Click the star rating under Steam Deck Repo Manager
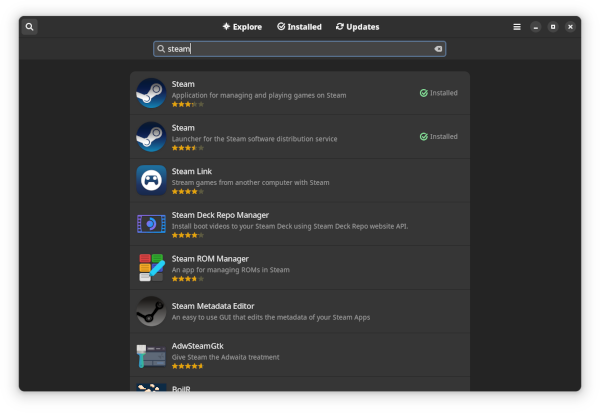 pos(188,235)
